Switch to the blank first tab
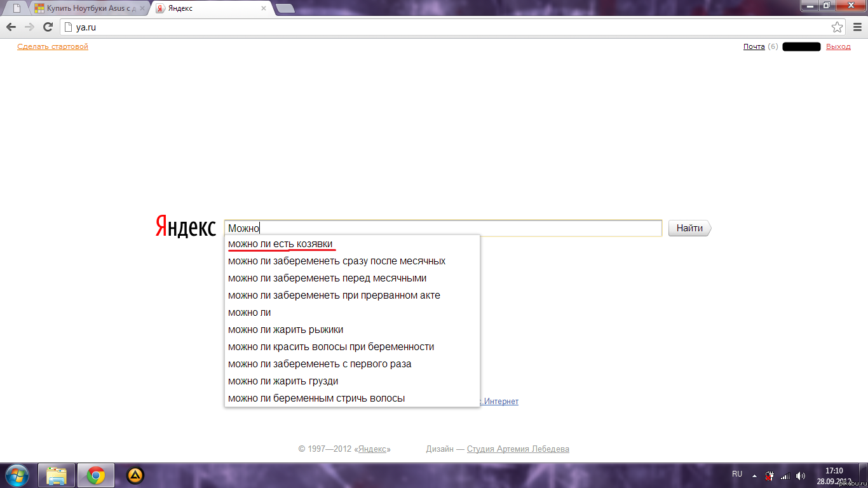Screen dimensions: 868x488 click(17, 9)
